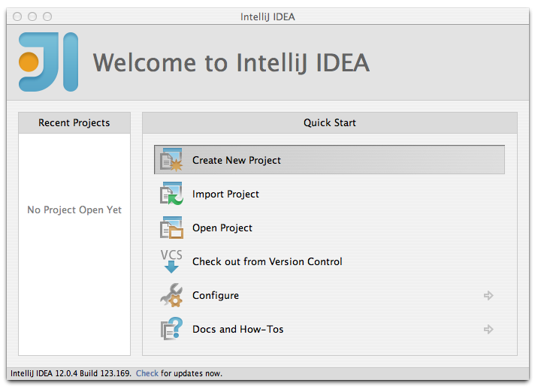
Task: Click the Import Project icon
Action: (171, 194)
